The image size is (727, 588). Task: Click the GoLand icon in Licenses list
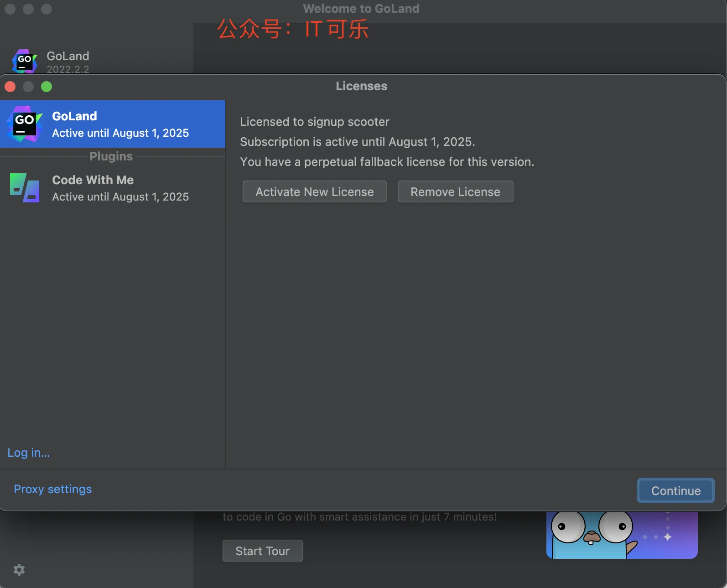pos(25,124)
